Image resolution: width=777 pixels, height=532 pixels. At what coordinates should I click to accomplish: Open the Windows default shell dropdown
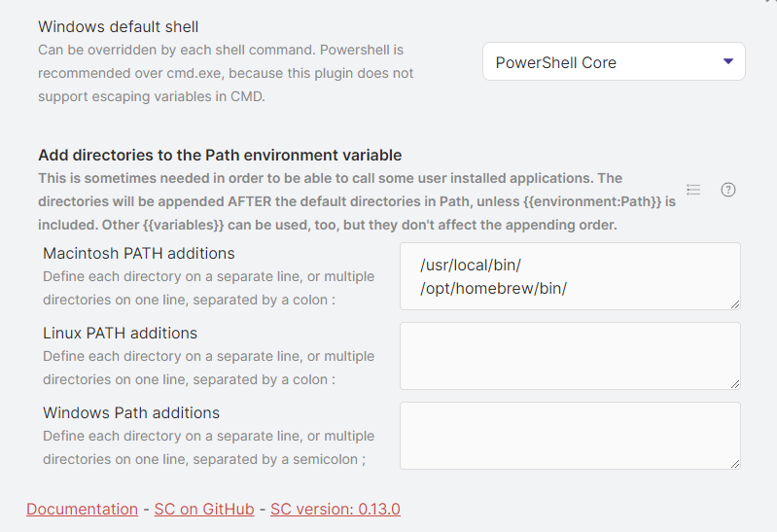(x=614, y=61)
